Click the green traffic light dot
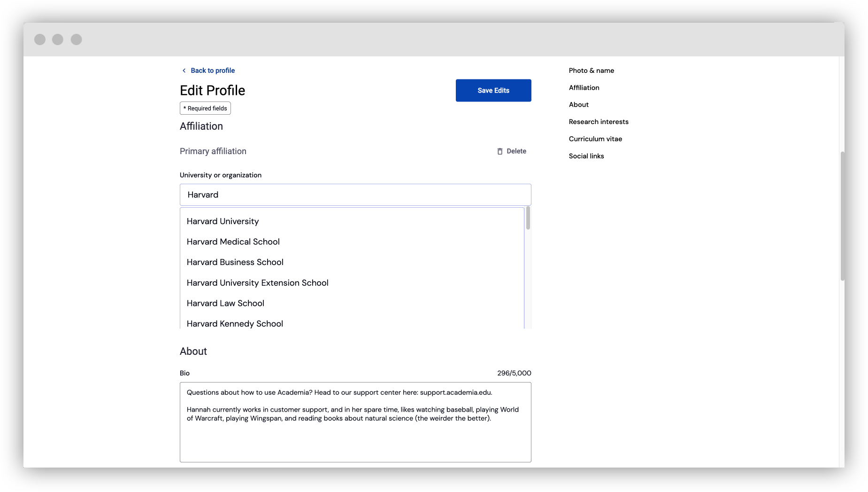Image resolution: width=868 pixels, height=492 pixels. pos(76,39)
